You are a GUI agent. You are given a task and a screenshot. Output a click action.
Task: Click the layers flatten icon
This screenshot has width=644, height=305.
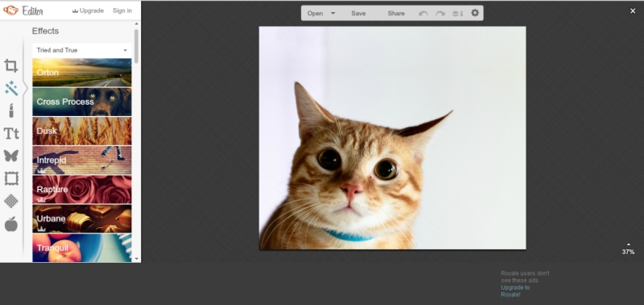[457, 14]
